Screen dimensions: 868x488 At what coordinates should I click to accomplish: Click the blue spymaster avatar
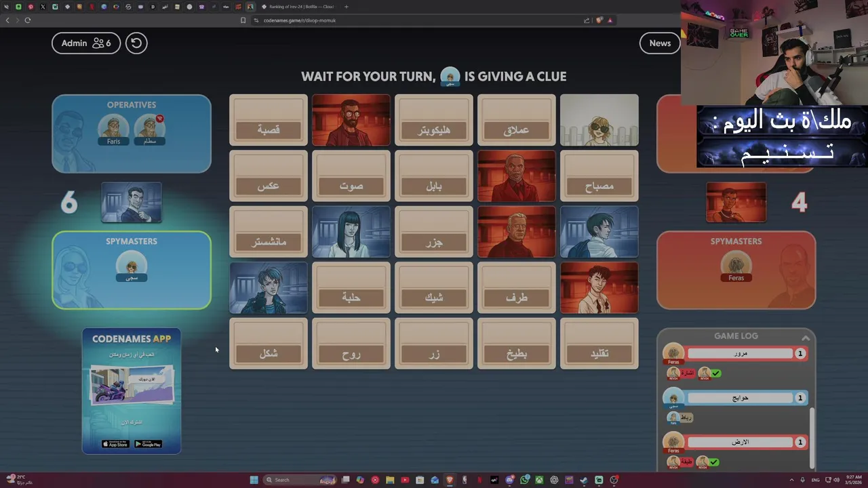132,265
